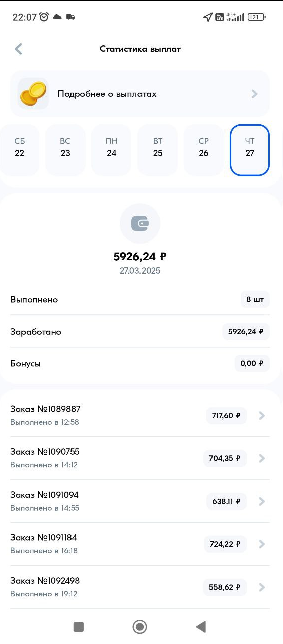This screenshot has width=283, height=644.
Task: Tap Android square recent apps button
Action: (x=78, y=626)
